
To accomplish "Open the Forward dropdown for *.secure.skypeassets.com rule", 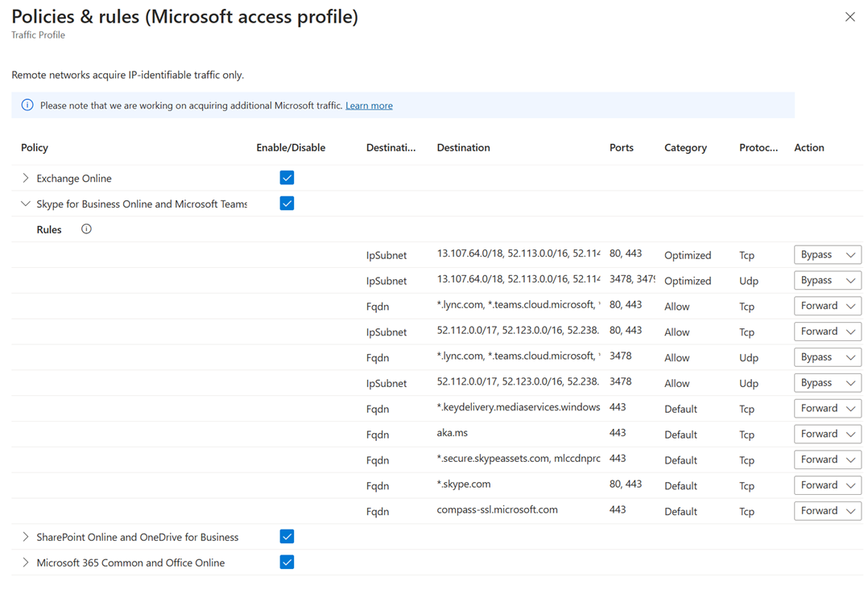I will pyautogui.click(x=827, y=459).
